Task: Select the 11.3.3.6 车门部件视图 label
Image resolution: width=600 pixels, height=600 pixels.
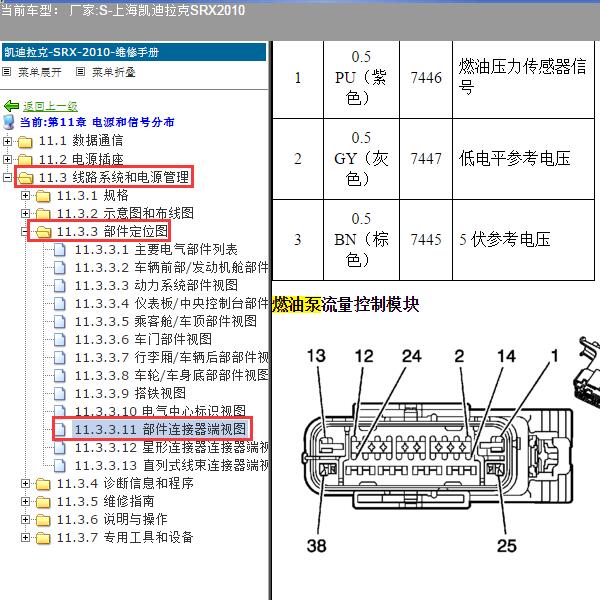Action: [x=143, y=339]
